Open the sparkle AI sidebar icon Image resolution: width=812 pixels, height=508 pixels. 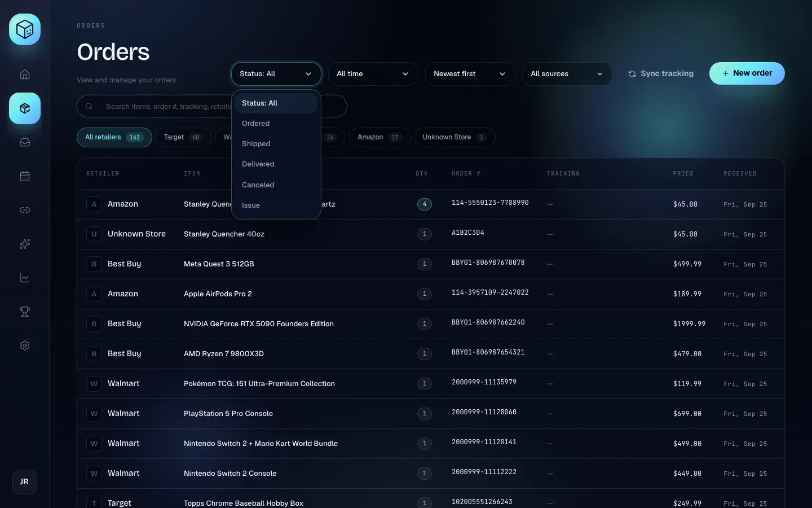pos(25,244)
